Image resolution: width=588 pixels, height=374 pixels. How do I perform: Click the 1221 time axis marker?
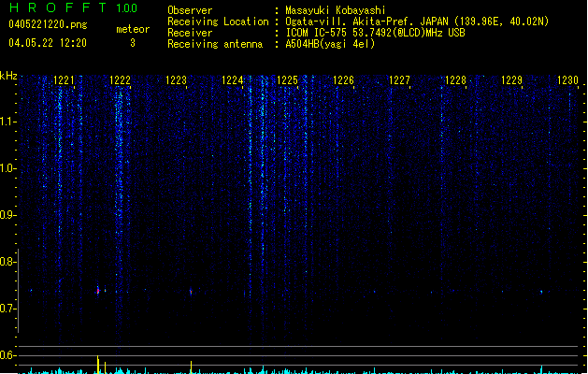[64, 80]
